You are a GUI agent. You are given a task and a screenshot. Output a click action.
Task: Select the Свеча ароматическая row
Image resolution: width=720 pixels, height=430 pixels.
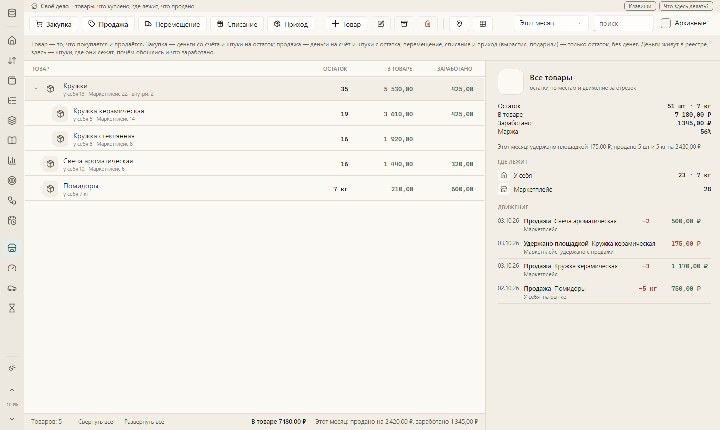(x=254, y=164)
